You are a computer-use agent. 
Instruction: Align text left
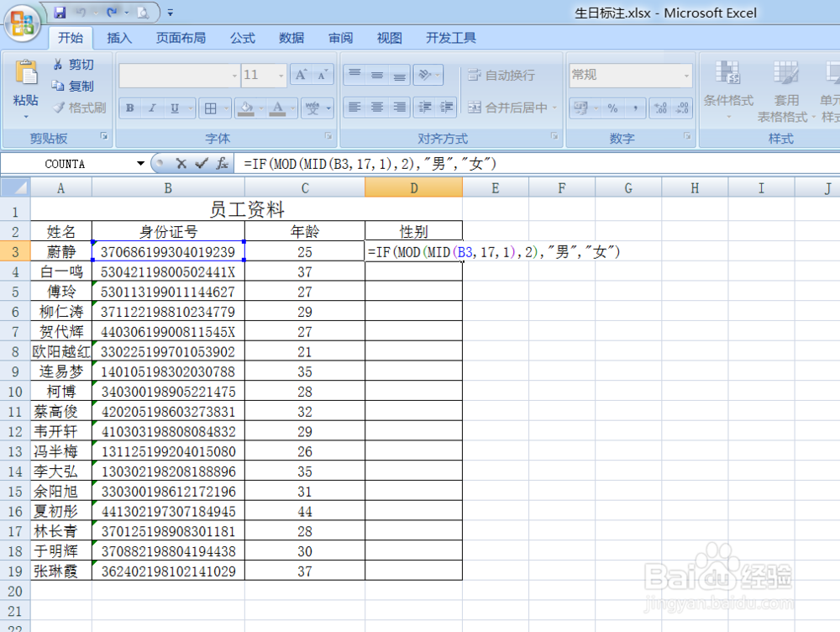(x=354, y=108)
